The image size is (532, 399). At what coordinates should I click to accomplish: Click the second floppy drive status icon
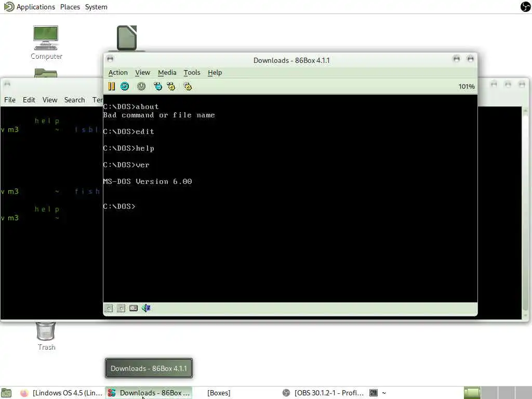pos(121,308)
